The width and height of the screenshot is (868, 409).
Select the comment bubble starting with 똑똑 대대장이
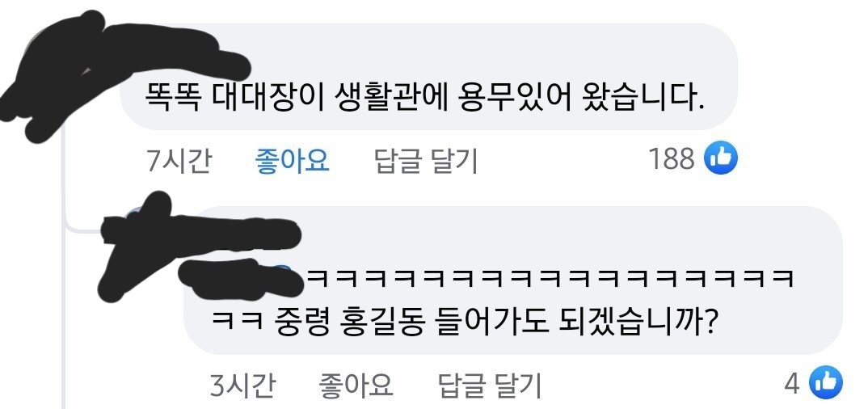(429, 76)
